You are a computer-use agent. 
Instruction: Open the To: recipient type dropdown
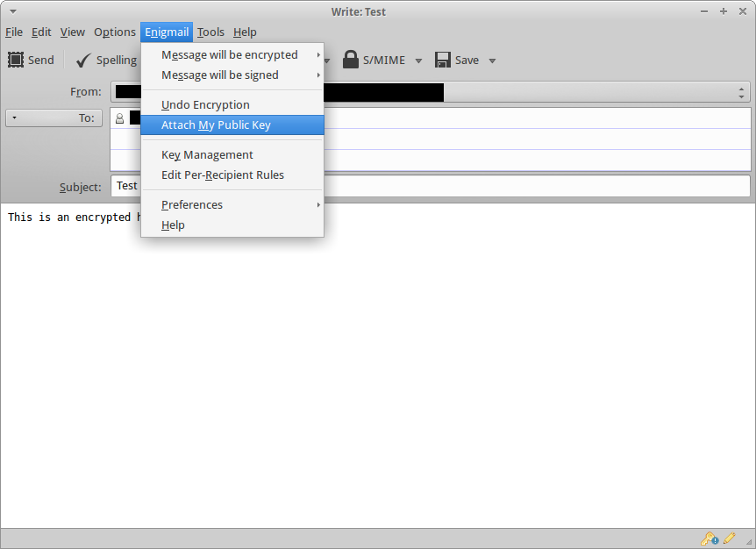pyautogui.click(x=53, y=118)
